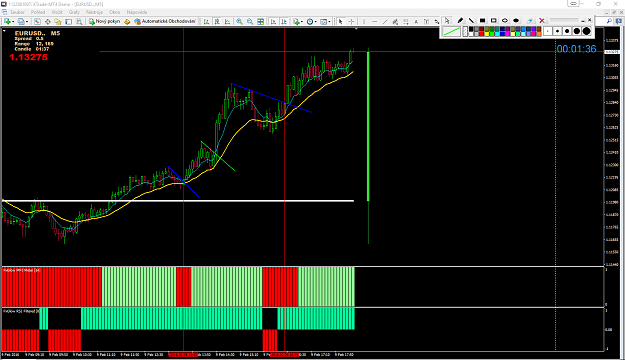Open the Okna menu
The width and height of the screenshot is (625, 360).
pos(114,12)
